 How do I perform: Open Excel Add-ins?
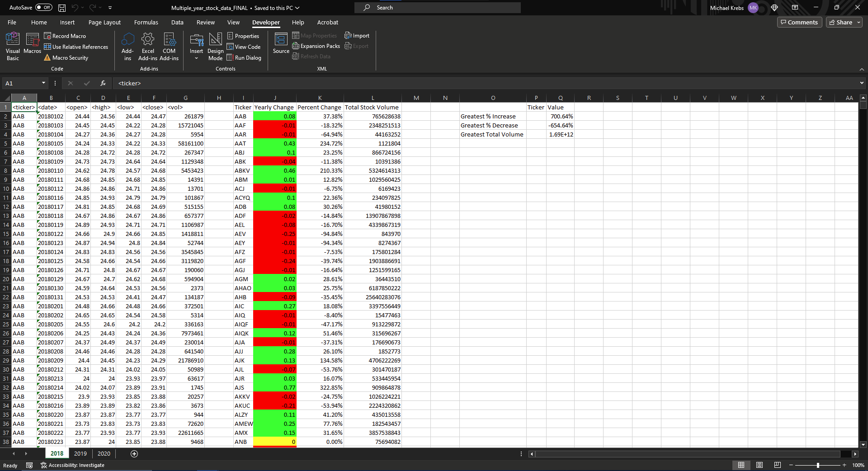click(x=148, y=45)
